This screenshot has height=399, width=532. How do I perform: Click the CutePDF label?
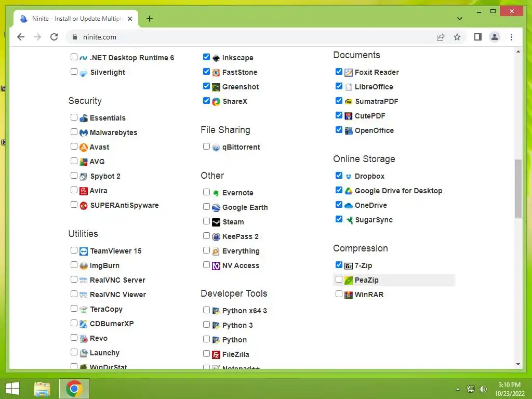(370, 116)
